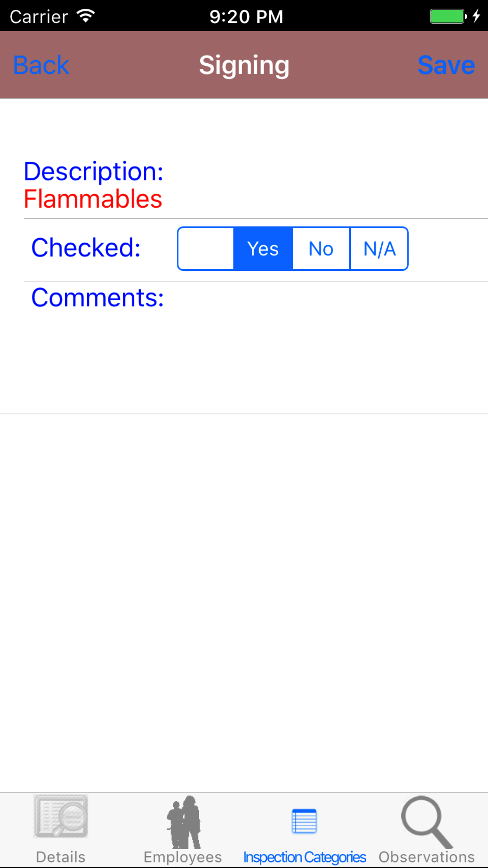Tap the 9:20 PM clock
Image resolution: width=488 pixels, height=868 pixels.
click(x=246, y=17)
